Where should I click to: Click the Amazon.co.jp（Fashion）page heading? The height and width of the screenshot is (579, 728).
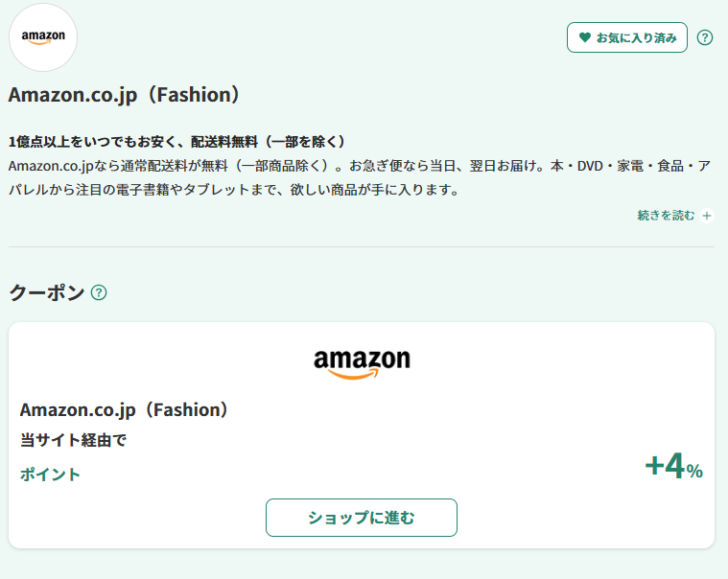pyautogui.click(x=124, y=95)
